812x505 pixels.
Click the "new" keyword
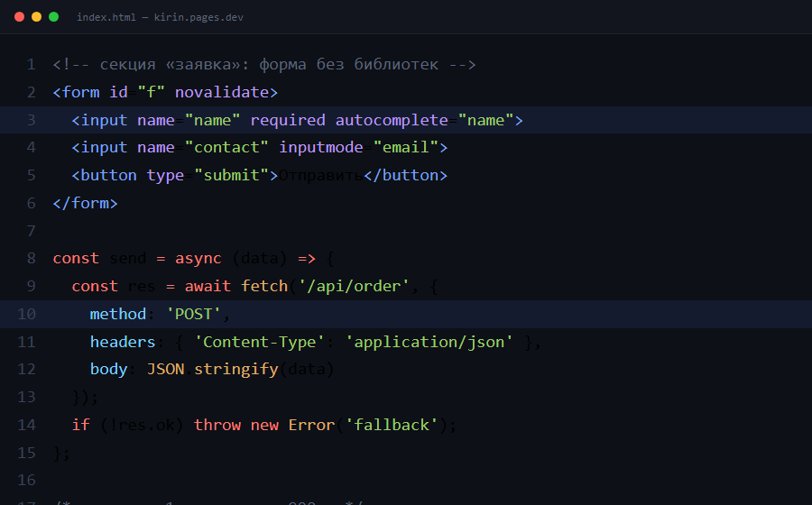pos(264,425)
